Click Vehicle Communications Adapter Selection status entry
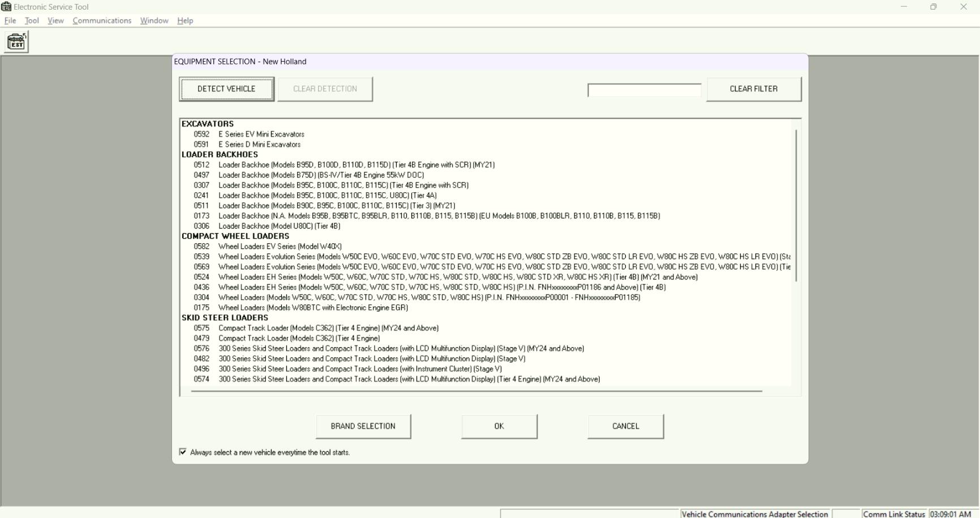 tap(755, 513)
